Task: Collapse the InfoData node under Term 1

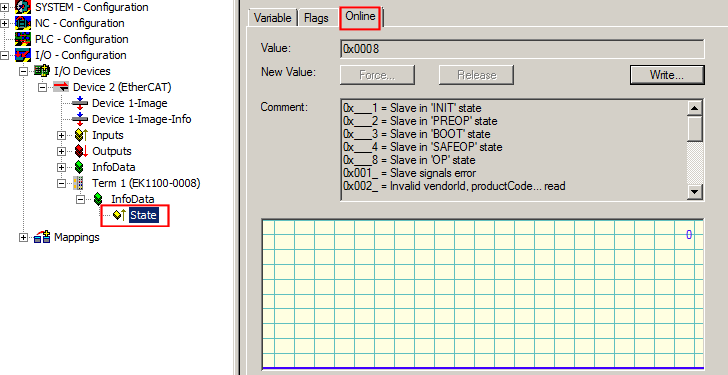Action: pyautogui.click(x=81, y=199)
